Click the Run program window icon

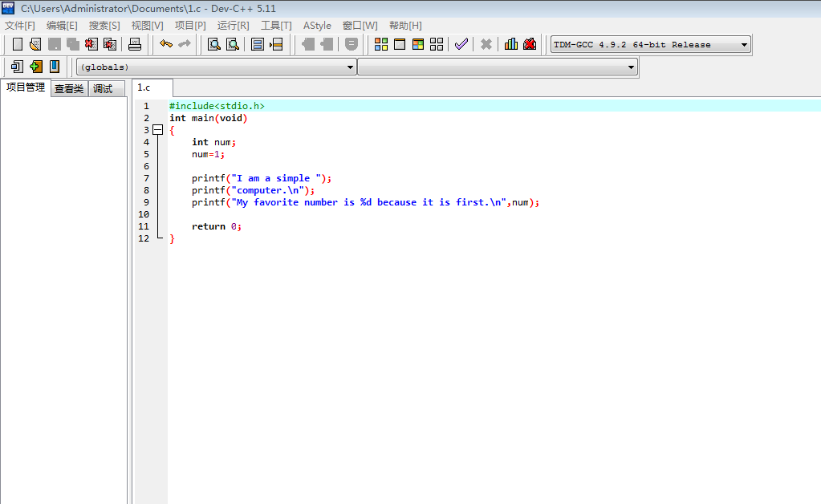point(400,44)
